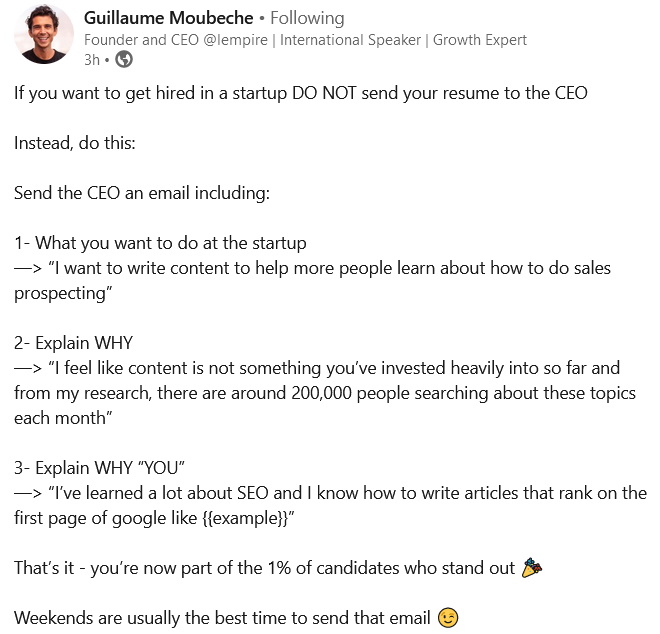Click the sentence about learning SEO
This screenshot has width=660, height=634.
point(330,505)
